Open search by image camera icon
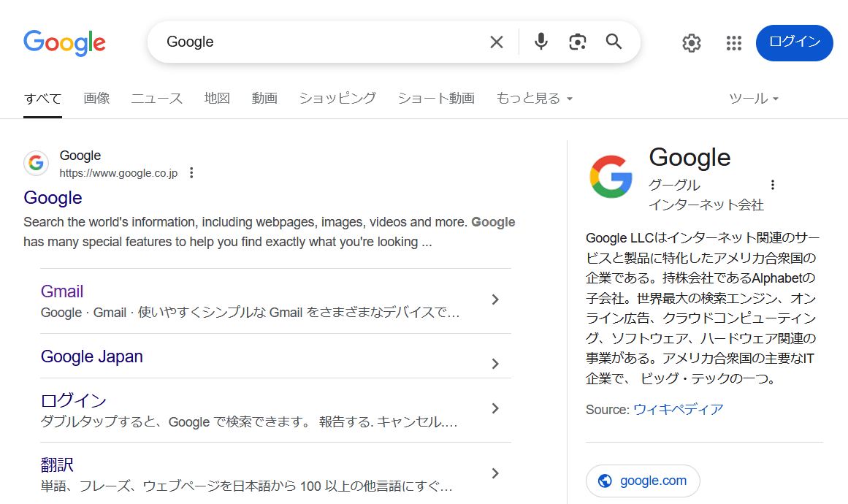848x504 pixels. (578, 42)
